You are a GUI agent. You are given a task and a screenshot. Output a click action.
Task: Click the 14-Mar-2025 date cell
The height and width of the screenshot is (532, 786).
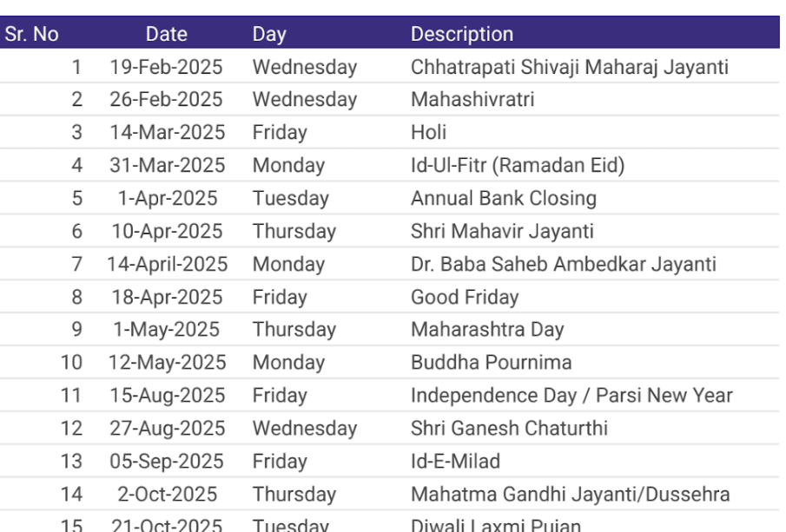click(167, 133)
